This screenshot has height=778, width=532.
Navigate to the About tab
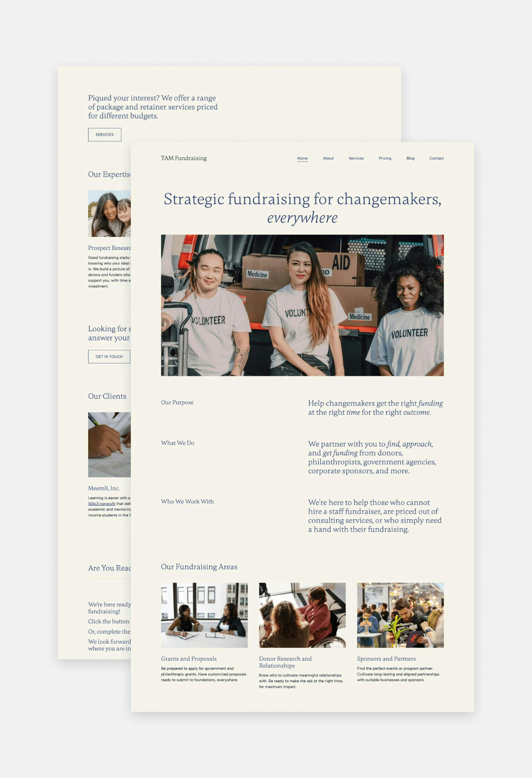pyautogui.click(x=328, y=158)
